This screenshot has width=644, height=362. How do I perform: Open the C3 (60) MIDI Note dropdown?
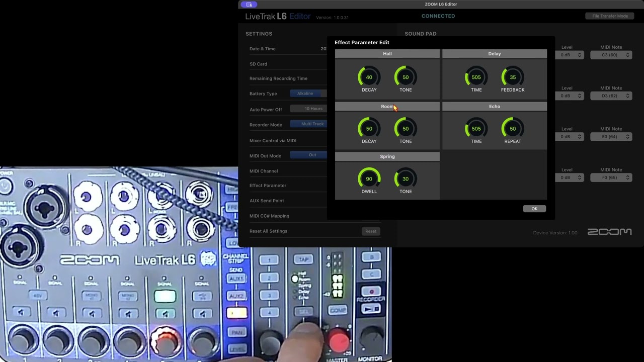pyautogui.click(x=611, y=55)
